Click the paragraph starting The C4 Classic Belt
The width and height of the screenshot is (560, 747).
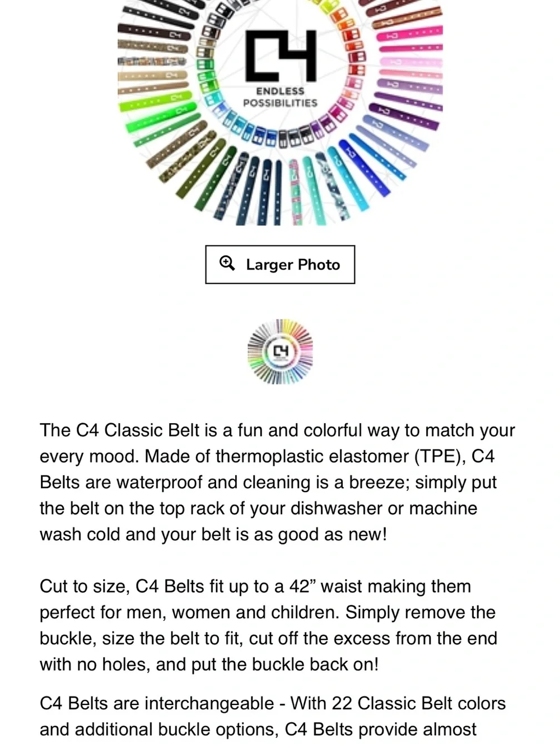[277, 482]
